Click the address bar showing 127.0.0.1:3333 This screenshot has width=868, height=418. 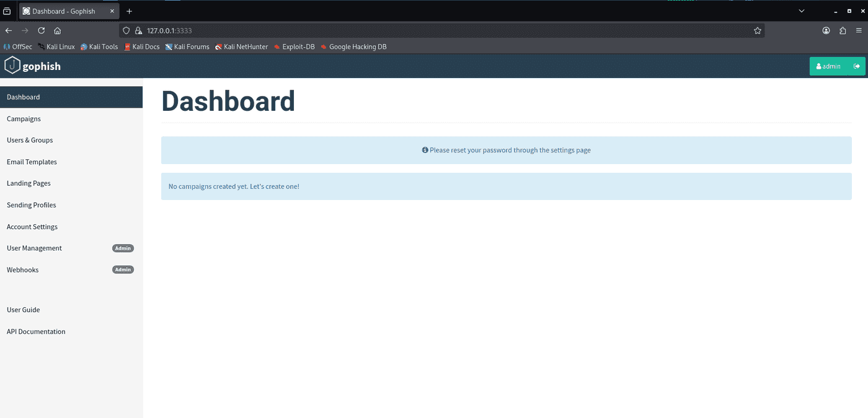point(441,30)
